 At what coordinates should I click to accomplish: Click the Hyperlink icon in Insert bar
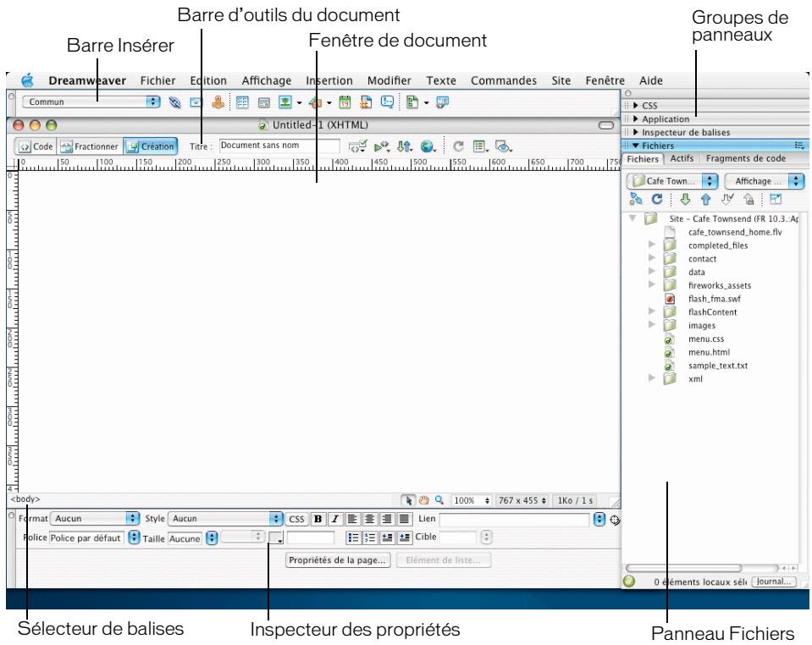pos(174,102)
